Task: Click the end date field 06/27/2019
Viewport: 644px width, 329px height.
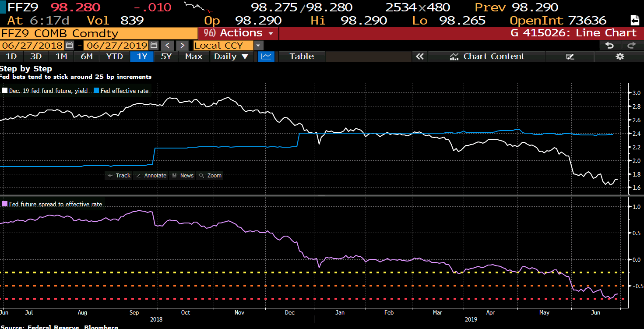Action: (x=116, y=46)
